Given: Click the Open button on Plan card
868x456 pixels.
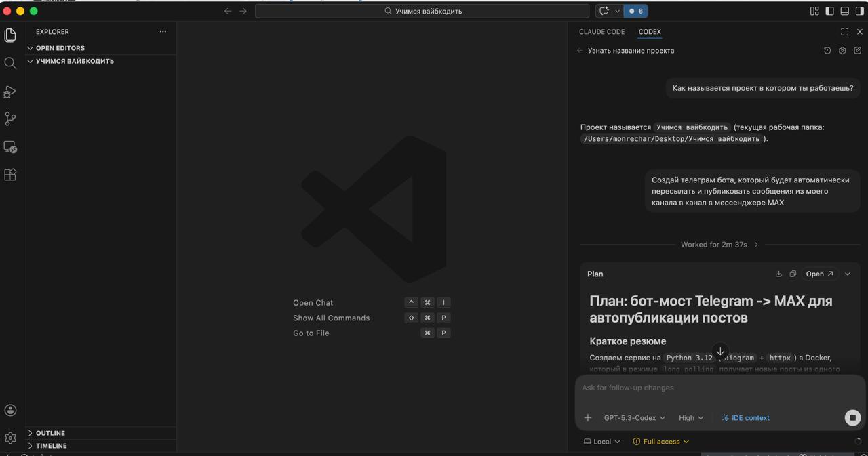Looking at the screenshot, I should 819,274.
